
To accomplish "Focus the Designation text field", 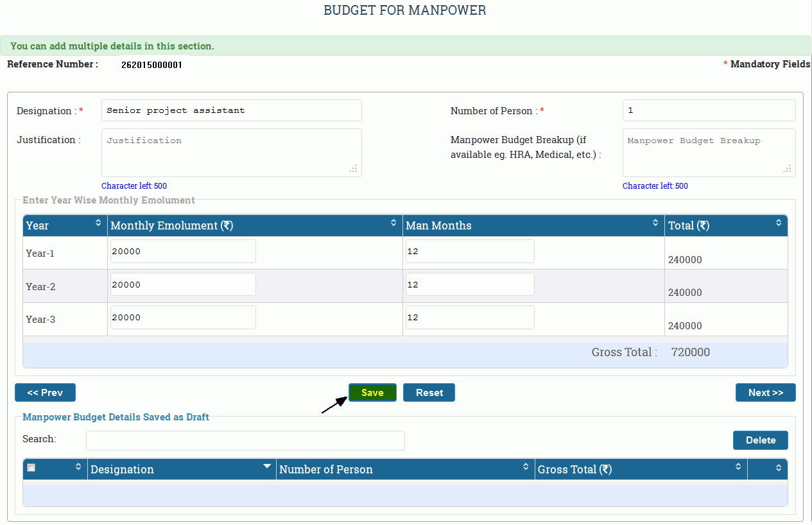I will pos(231,110).
